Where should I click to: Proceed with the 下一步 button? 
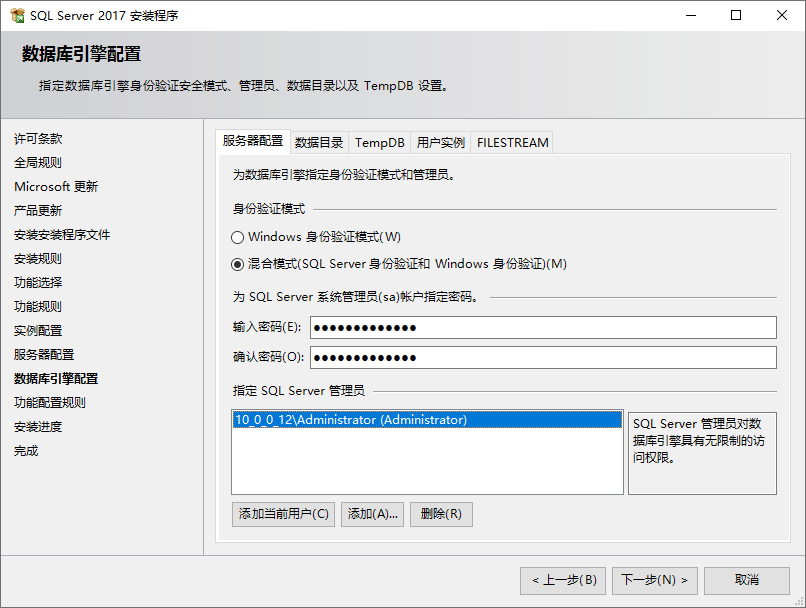point(655,580)
